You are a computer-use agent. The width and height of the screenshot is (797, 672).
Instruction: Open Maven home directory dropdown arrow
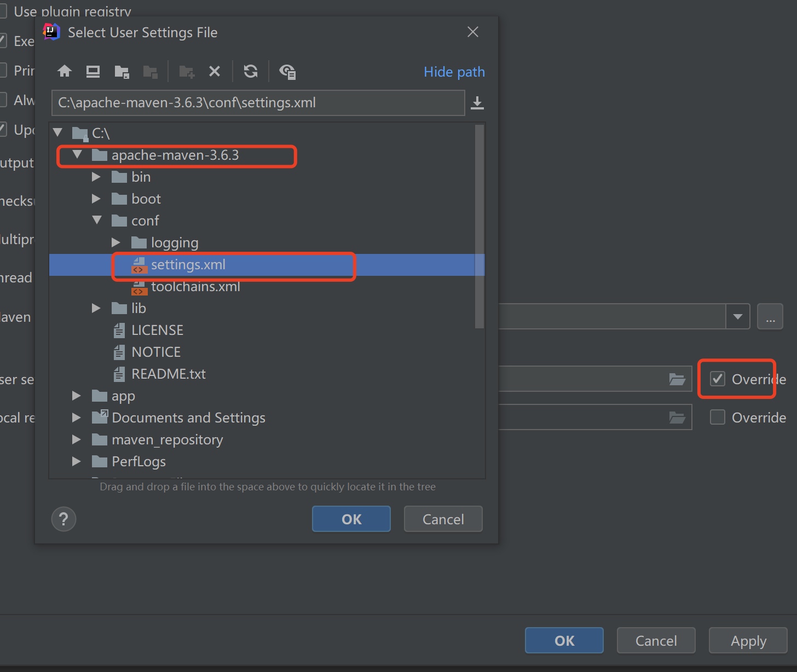738,316
